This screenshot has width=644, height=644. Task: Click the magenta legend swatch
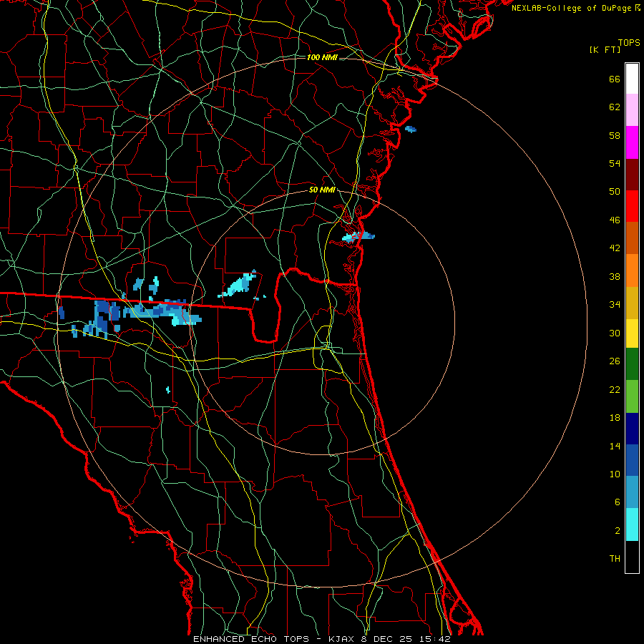[632, 142]
